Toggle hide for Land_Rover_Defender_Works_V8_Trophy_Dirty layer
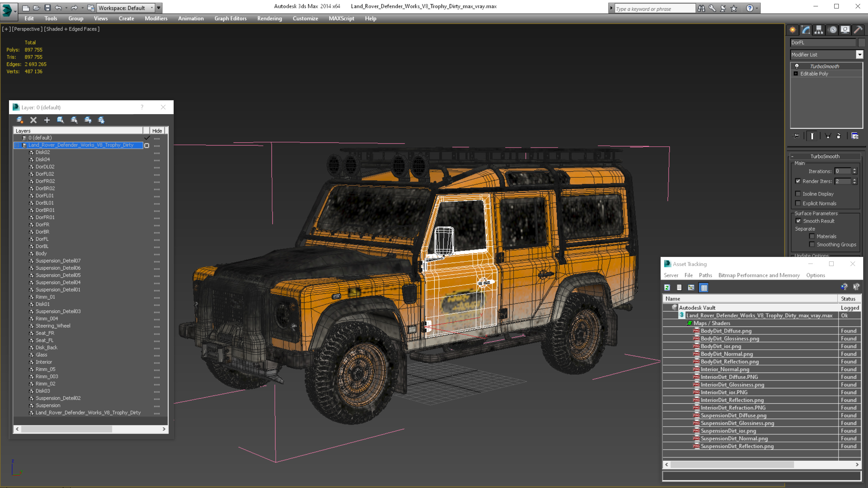The height and width of the screenshot is (488, 868). point(157,145)
